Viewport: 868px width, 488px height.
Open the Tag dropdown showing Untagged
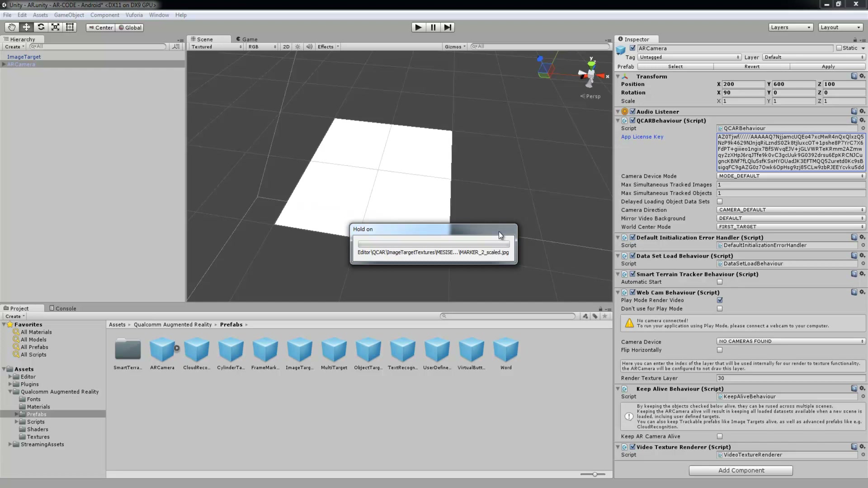click(x=689, y=57)
